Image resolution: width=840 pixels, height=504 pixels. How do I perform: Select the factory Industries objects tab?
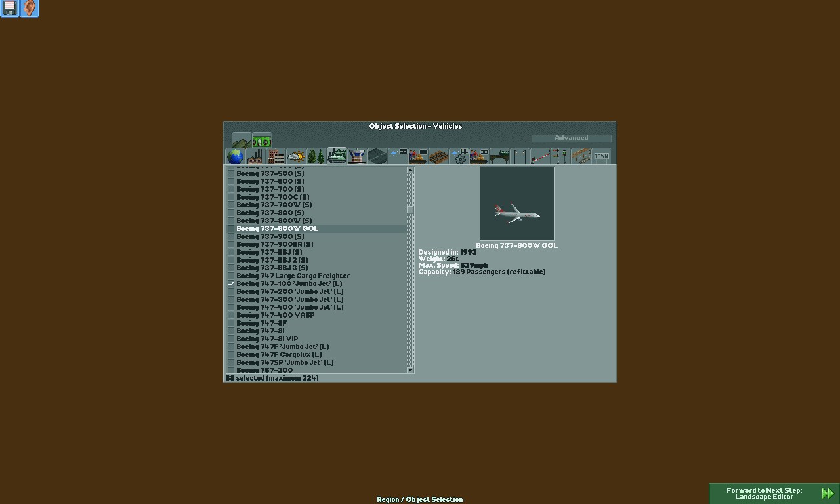coord(255,156)
